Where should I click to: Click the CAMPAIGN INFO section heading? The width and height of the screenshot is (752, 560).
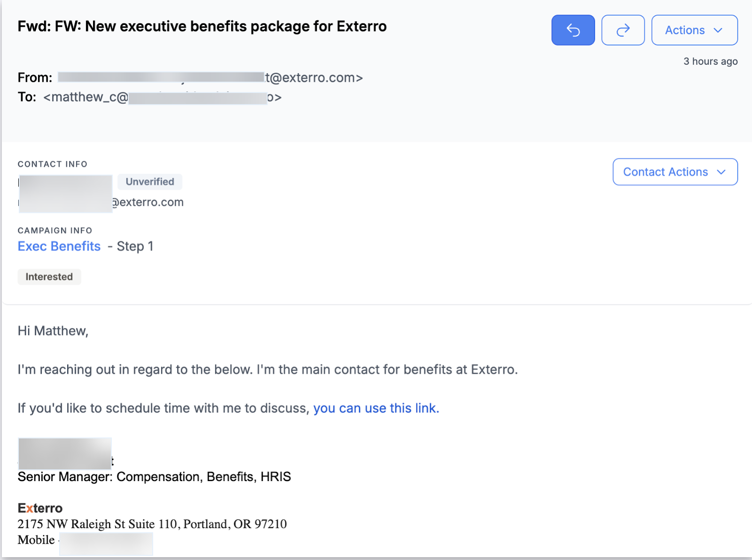point(55,231)
